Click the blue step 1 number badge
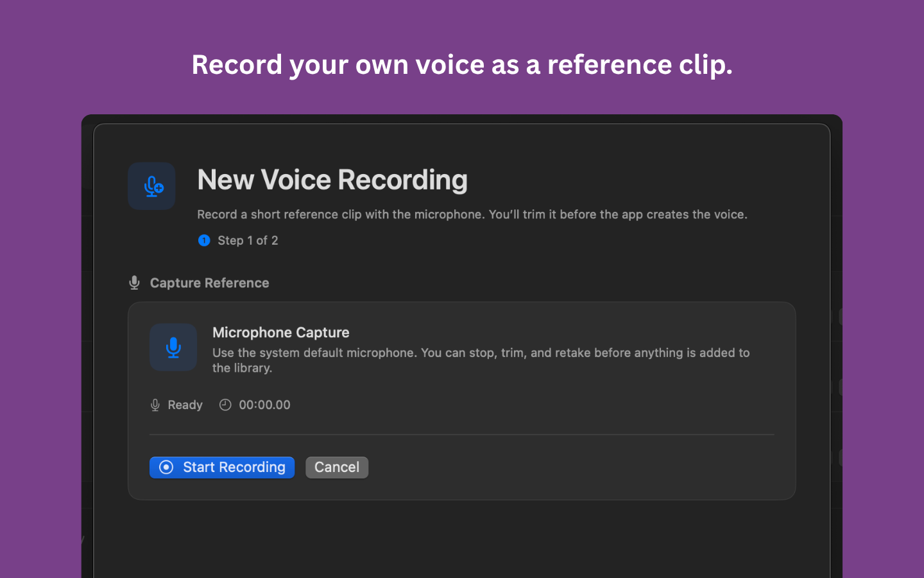Screen dimensions: 924x578 coord(204,240)
